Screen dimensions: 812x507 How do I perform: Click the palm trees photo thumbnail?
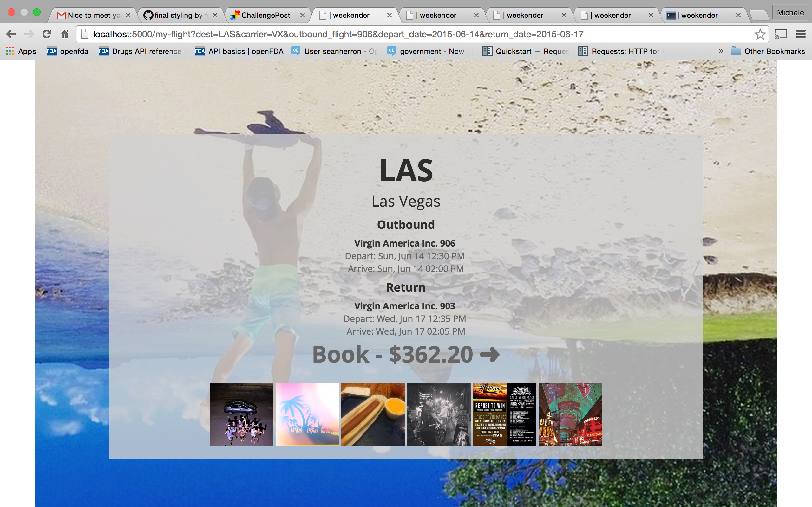pos(307,414)
